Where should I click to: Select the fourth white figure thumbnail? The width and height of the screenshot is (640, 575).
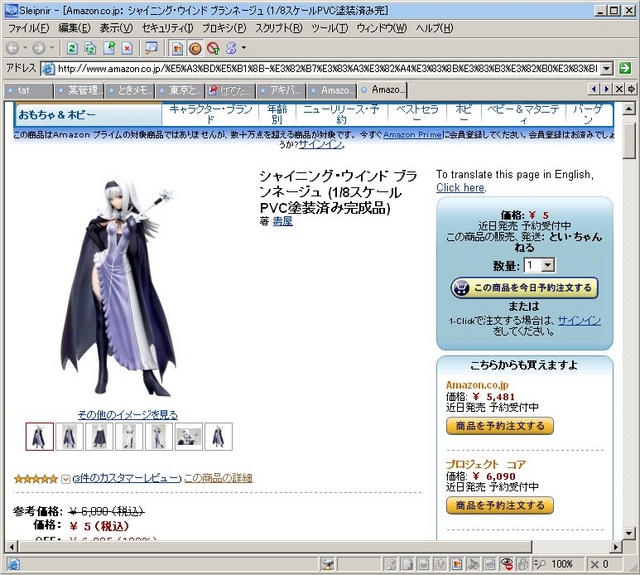click(129, 437)
